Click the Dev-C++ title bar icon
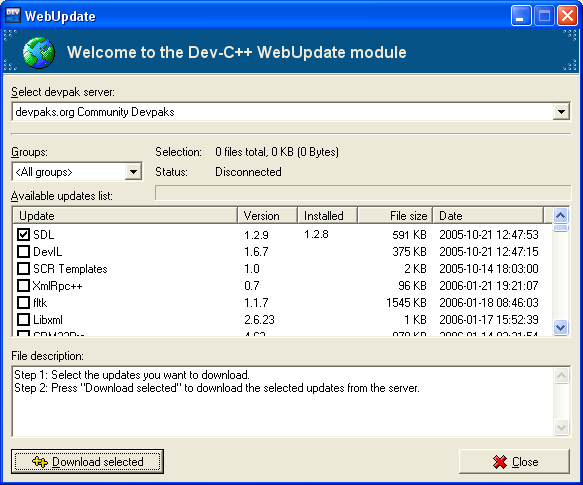The height and width of the screenshot is (485, 583). (x=13, y=16)
